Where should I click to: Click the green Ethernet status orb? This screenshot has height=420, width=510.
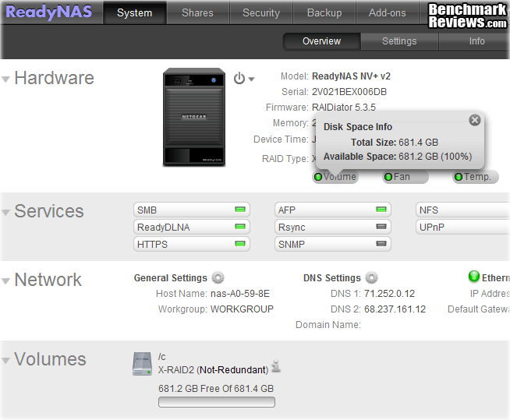[474, 277]
